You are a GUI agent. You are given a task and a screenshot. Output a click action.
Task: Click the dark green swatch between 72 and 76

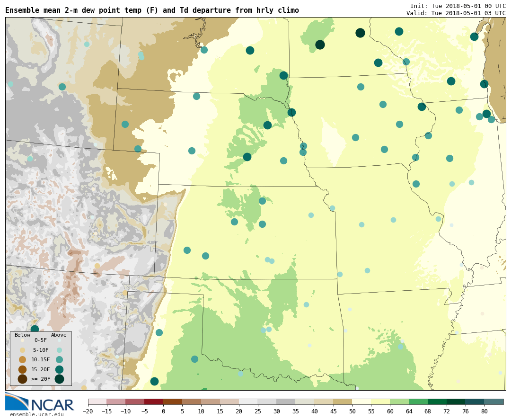click(456, 402)
